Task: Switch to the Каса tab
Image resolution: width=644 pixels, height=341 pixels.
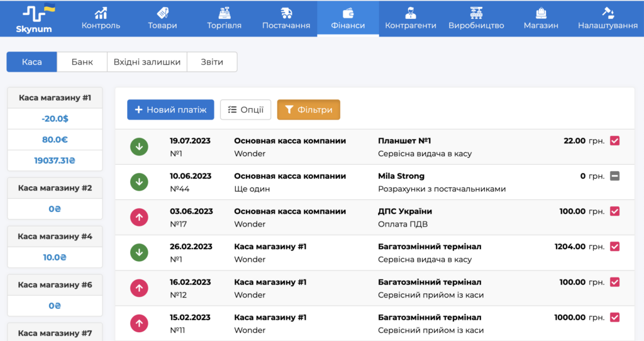Action: (x=31, y=62)
